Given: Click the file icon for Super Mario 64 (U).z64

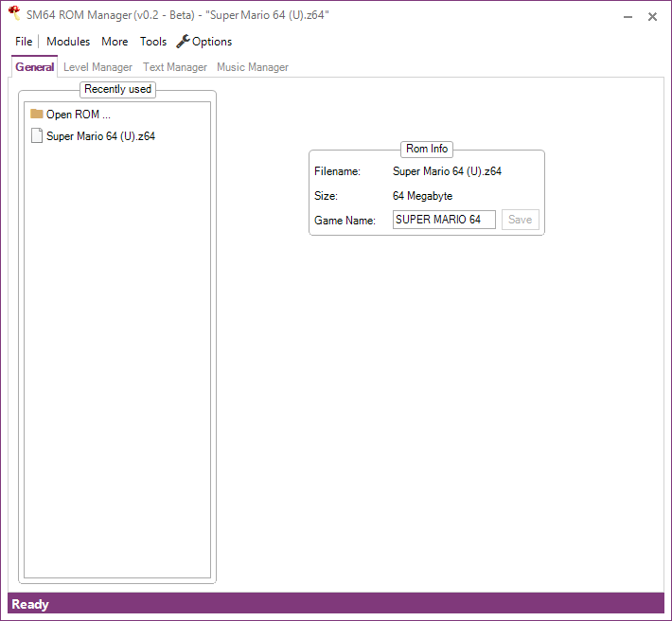Looking at the screenshot, I should (x=37, y=136).
